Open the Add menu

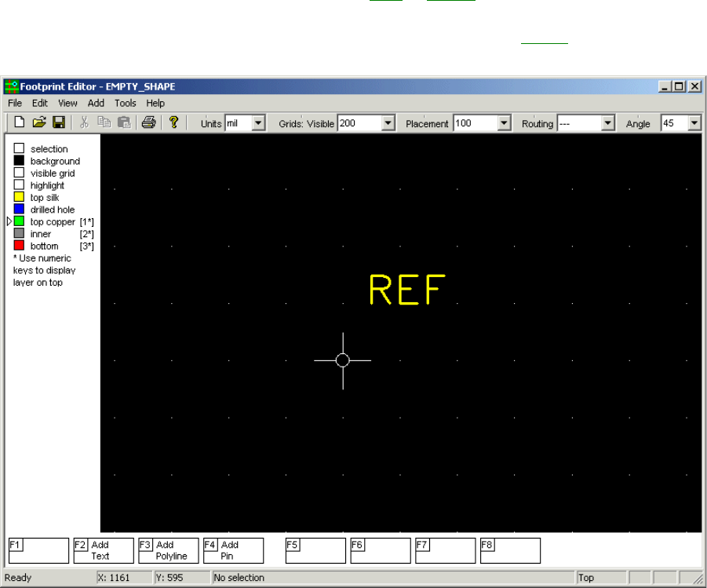[x=96, y=103]
